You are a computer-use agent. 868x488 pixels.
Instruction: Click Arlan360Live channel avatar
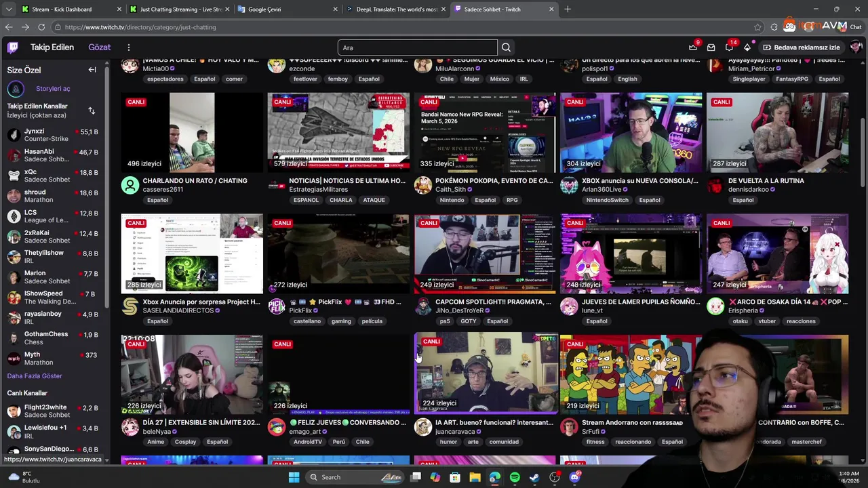[x=569, y=185]
